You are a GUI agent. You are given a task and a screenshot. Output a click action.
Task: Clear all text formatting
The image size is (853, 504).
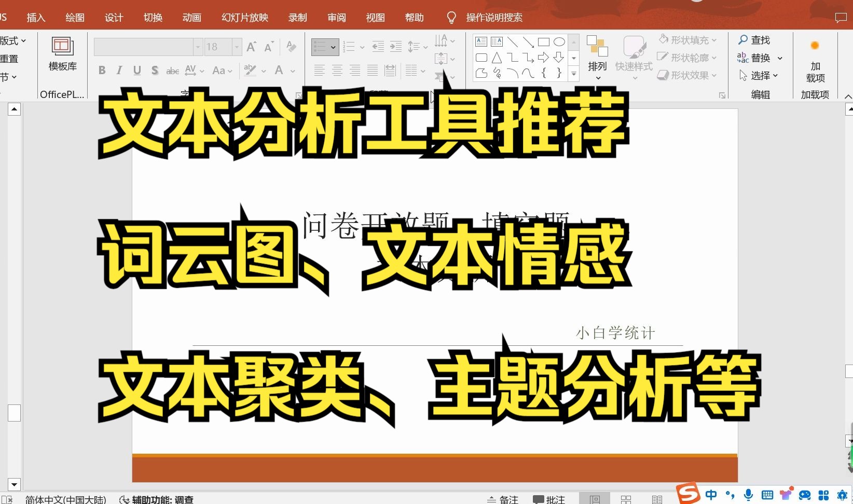292,47
